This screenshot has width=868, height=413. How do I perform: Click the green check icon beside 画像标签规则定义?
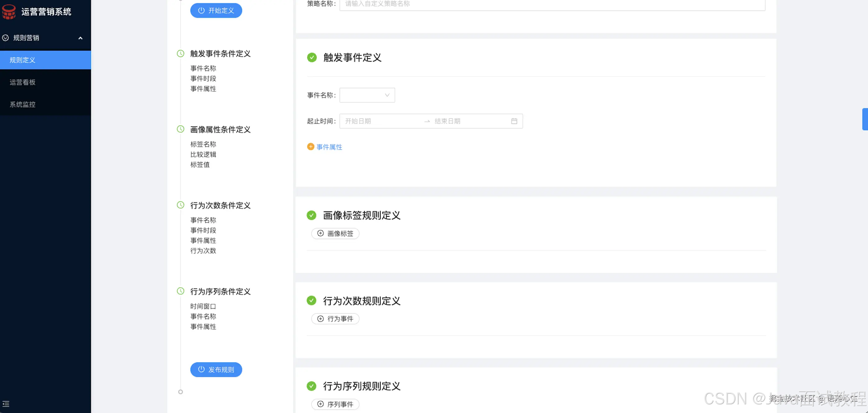point(311,215)
